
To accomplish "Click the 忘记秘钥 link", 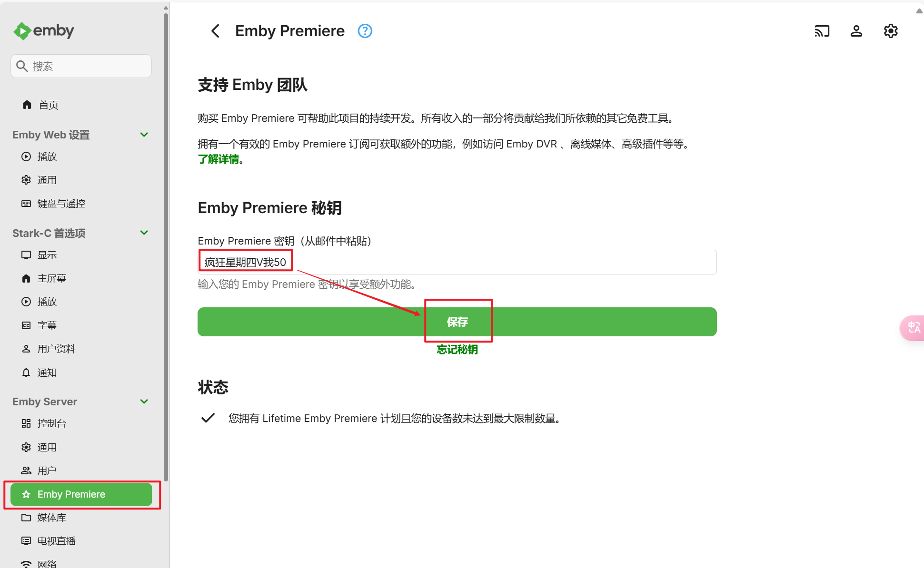I will (457, 350).
